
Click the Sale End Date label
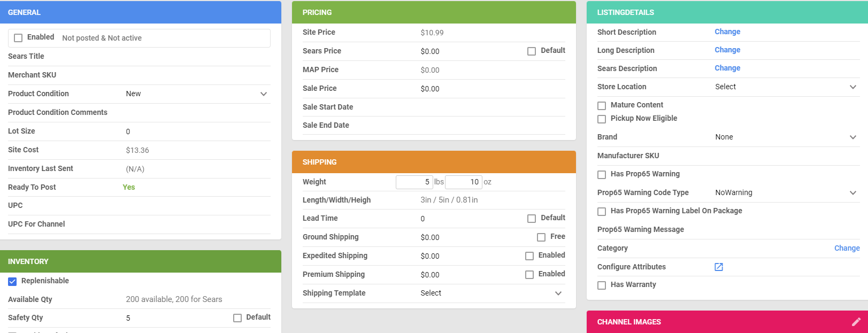point(326,125)
